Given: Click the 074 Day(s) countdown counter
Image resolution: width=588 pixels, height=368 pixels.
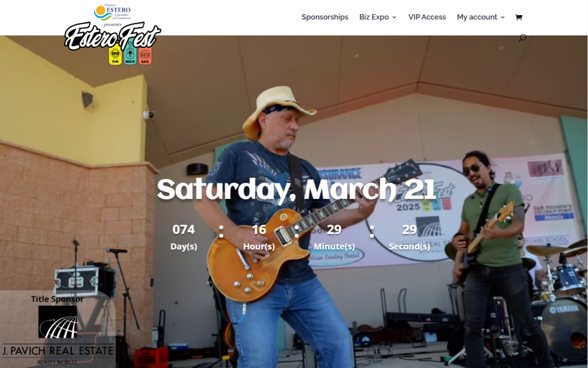Looking at the screenshot, I should (x=184, y=237).
